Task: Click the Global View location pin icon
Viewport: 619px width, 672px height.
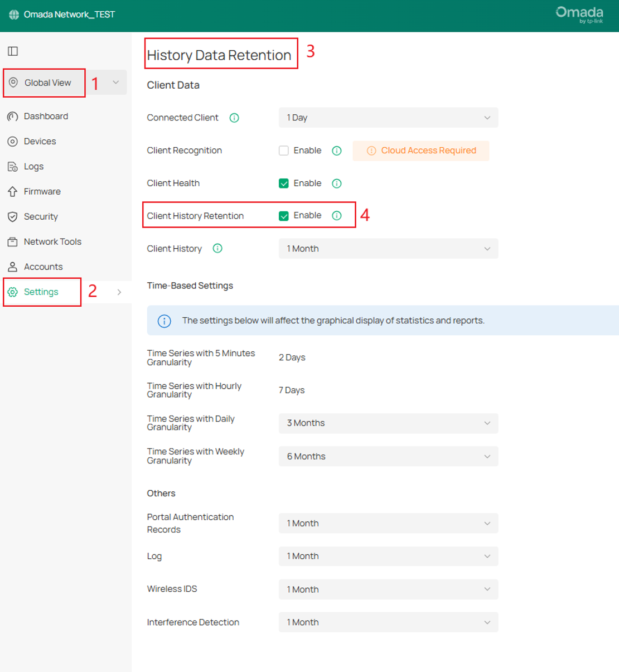Action: click(x=13, y=83)
